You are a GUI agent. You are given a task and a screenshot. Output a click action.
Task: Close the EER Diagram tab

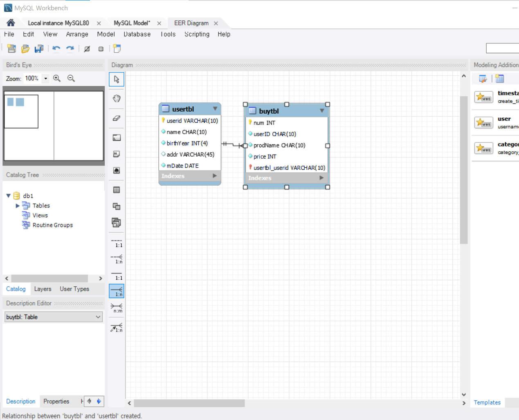click(216, 23)
